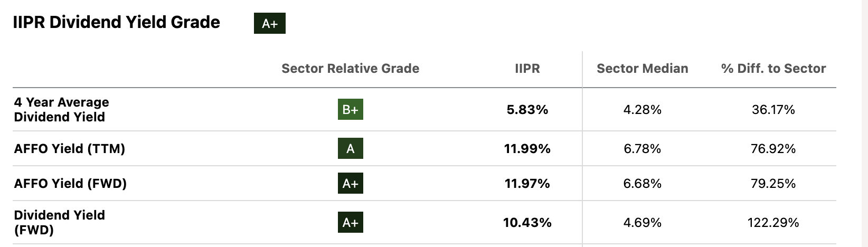Select the IIPR value 11.99%
Image resolution: width=868 pixels, height=247 pixels.
pos(527,149)
